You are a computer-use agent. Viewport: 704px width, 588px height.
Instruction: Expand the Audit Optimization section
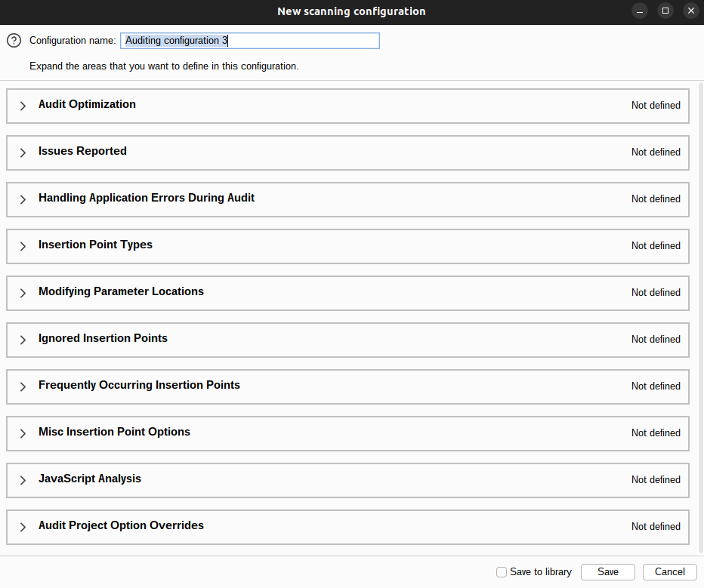[22, 105]
